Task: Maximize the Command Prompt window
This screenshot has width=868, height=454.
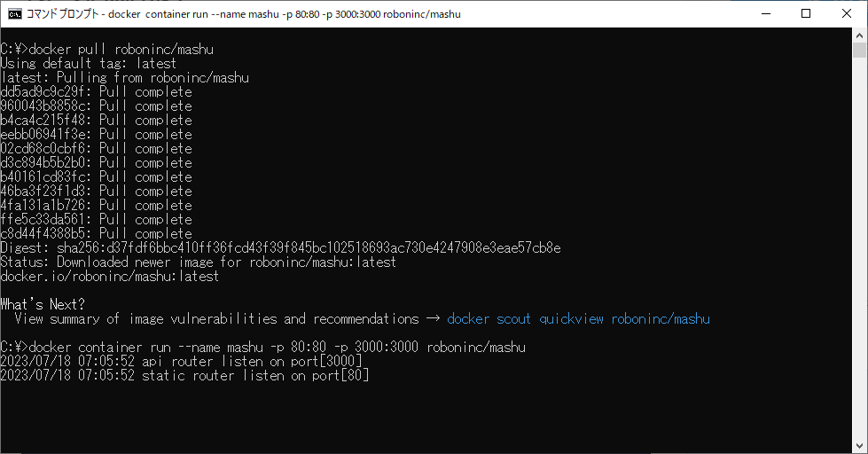Action: (x=805, y=14)
